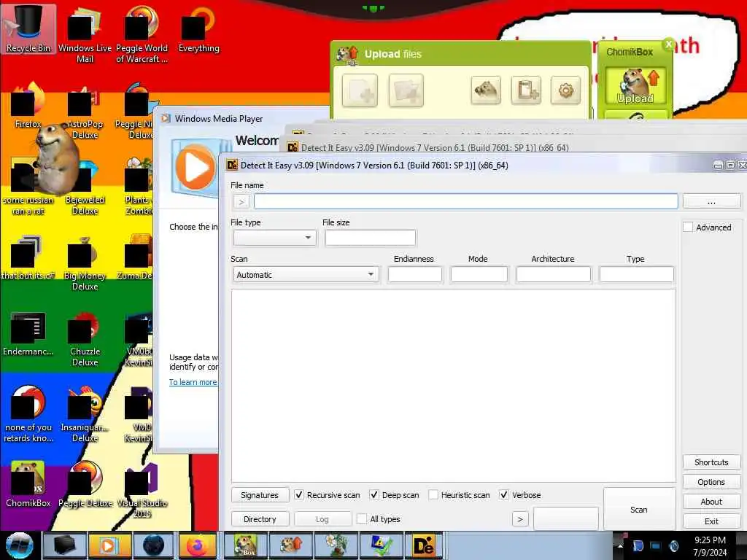This screenshot has height=560, width=747.
Task: Click the ChomikBox Upload hamster button
Action: tap(635, 86)
